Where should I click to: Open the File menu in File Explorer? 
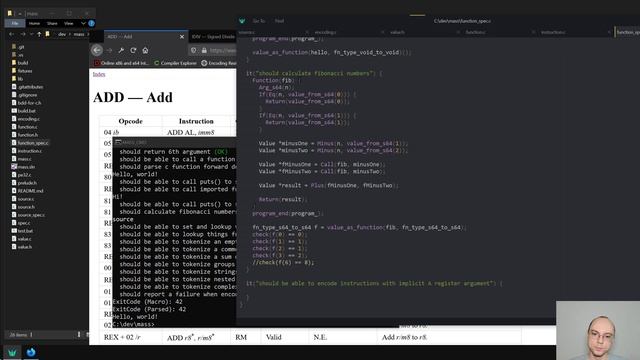coord(15,23)
